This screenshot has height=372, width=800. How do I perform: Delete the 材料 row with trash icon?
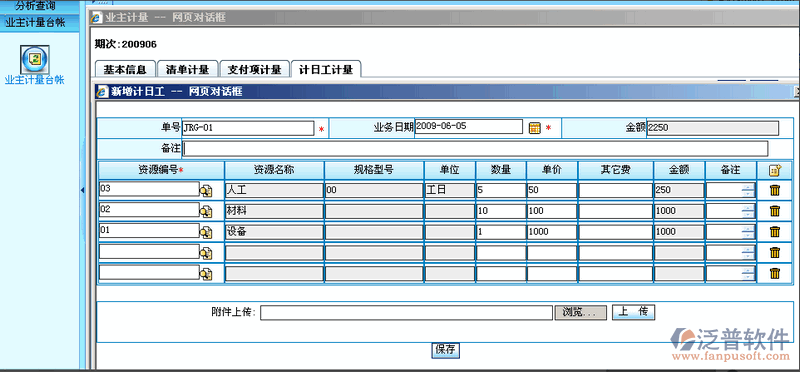pos(775,211)
